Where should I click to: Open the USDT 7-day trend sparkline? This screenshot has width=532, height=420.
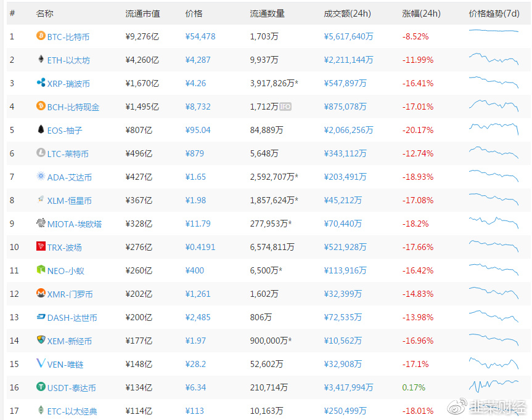coord(494,386)
